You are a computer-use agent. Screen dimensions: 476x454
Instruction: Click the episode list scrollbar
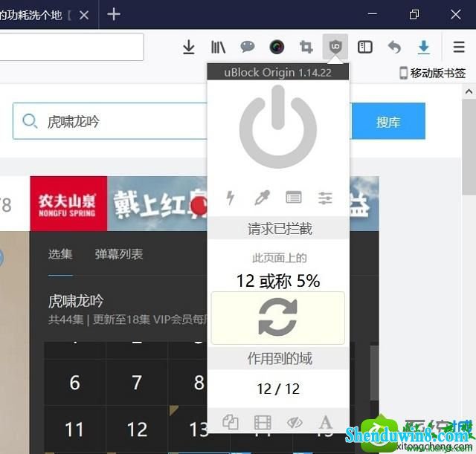[375, 373]
